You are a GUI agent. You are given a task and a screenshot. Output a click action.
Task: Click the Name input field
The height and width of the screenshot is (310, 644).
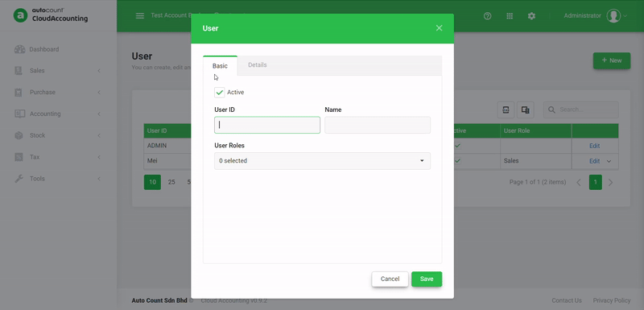tap(378, 125)
